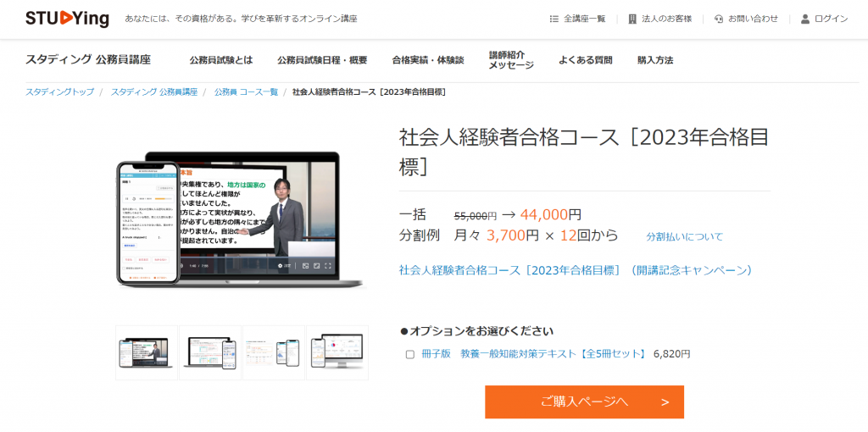Image resolution: width=868 pixels, height=432 pixels.
Task: Click the original price 55,000円
Action: click(x=476, y=216)
